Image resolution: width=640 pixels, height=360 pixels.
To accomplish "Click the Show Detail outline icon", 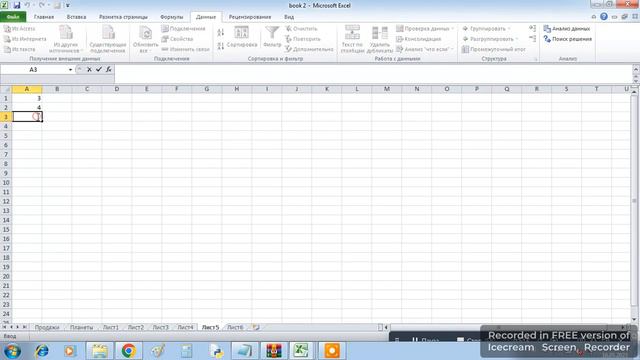I will pos(532,28).
